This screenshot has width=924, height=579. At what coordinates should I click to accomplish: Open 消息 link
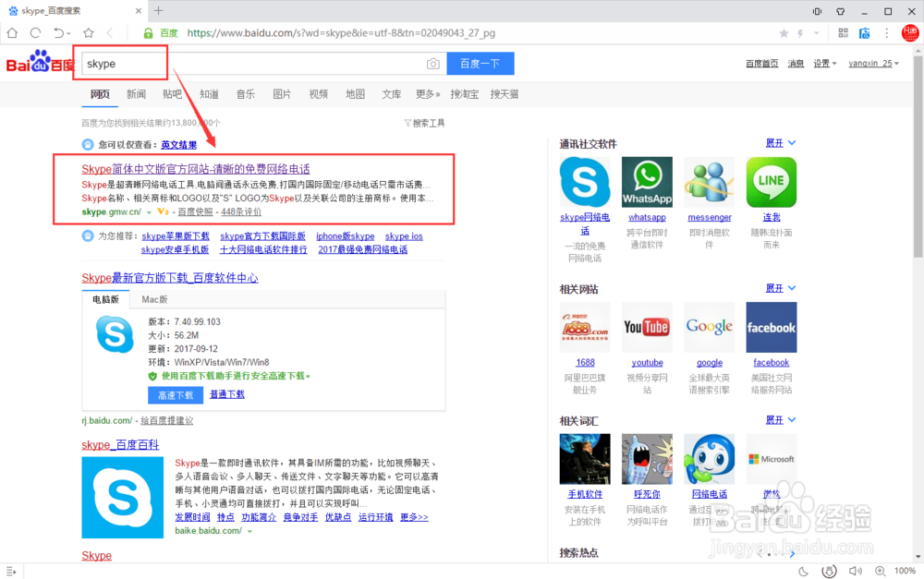796,64
